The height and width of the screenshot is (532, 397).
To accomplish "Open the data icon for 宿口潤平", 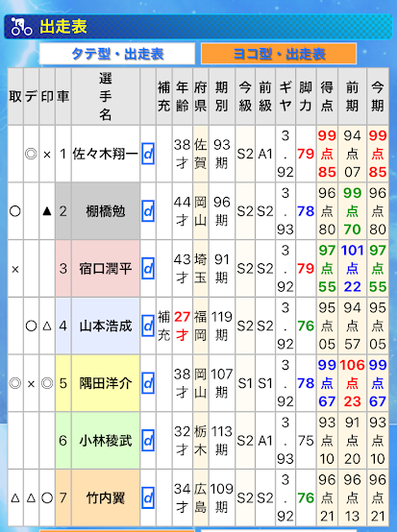I will (148, 269).
